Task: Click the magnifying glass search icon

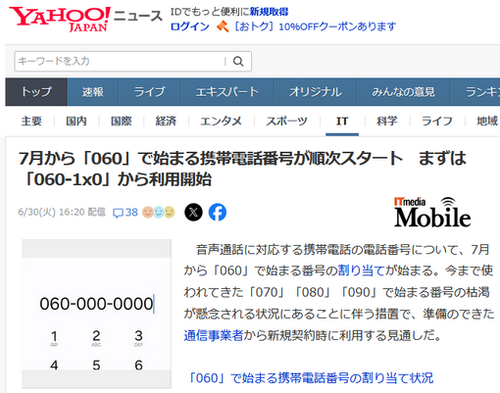Action: (x=238, y=61)
